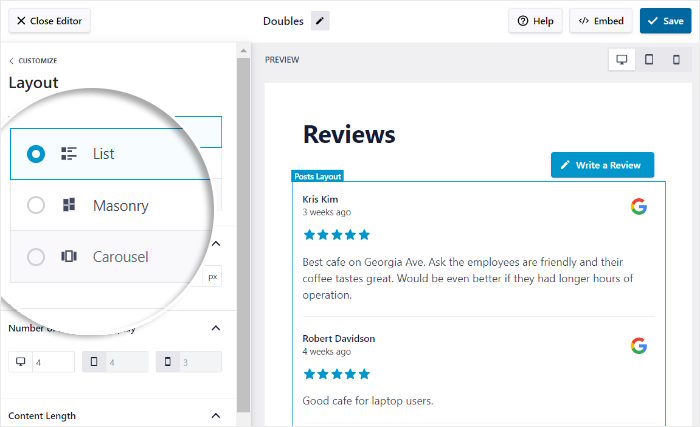Go back to the Customize menu
The width and height of the screenshot is (700, 427).
pyautogui.click(x=33, y=61)
